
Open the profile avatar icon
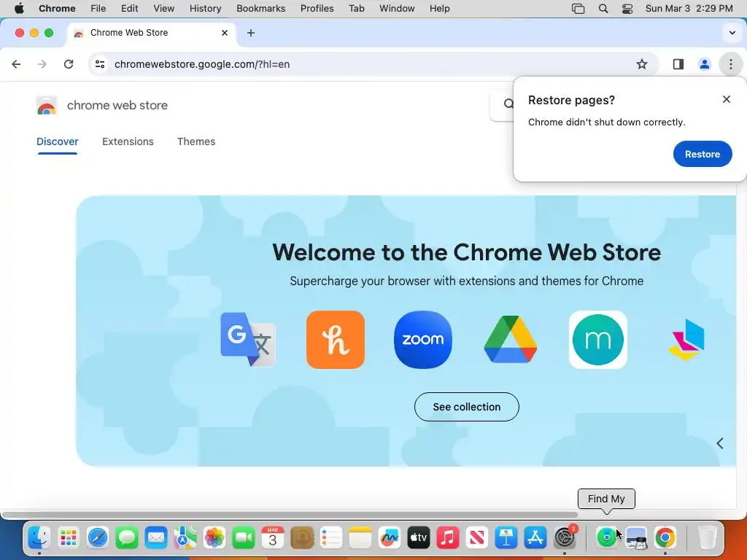pyautogui.click(x=704, y=64)
